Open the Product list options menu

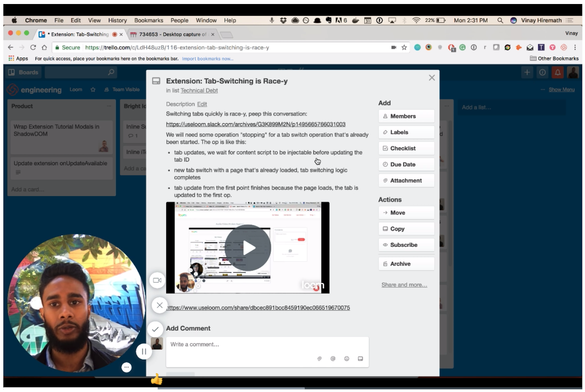point(109,106)
